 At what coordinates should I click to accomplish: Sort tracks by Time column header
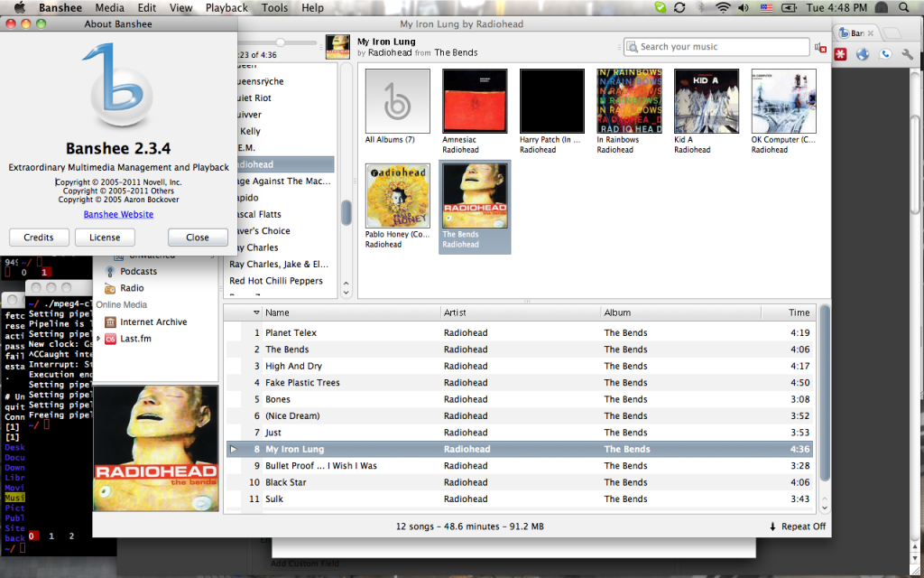click(787, 312)
